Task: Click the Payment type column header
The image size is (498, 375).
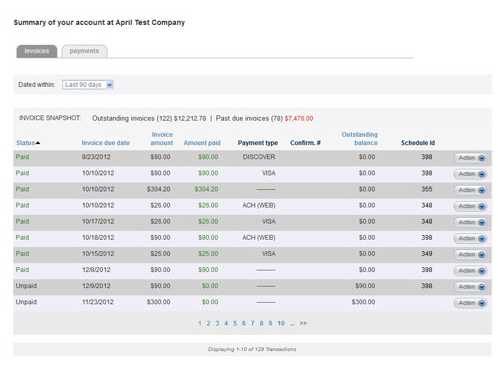Action: click(258, 143)
